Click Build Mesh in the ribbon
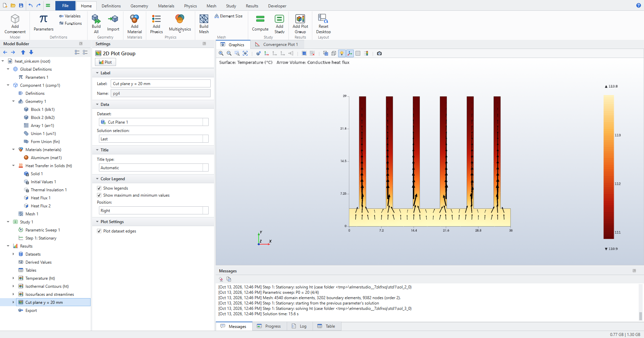The width and height of the screenshot is (644, 338). 204,24
